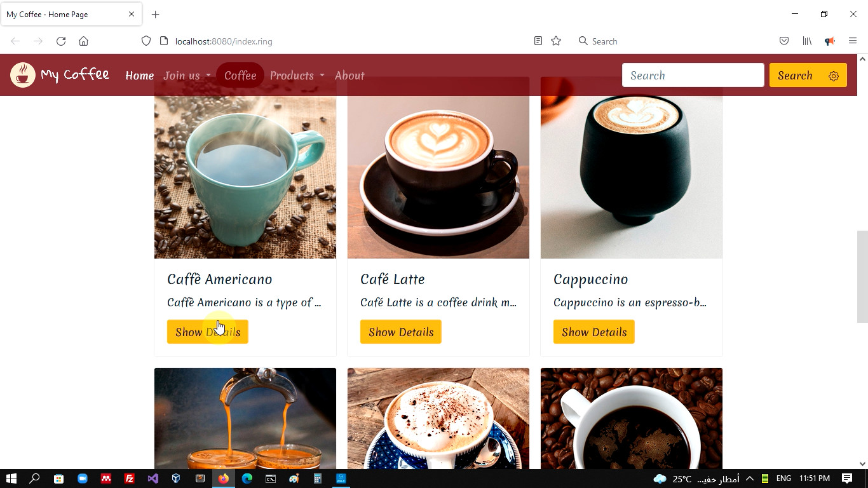Image resolution: width=868 pixels, height=488 pixels.
Task: Click the page vertical scrollbar thumb
Action: tap(862, 277)
